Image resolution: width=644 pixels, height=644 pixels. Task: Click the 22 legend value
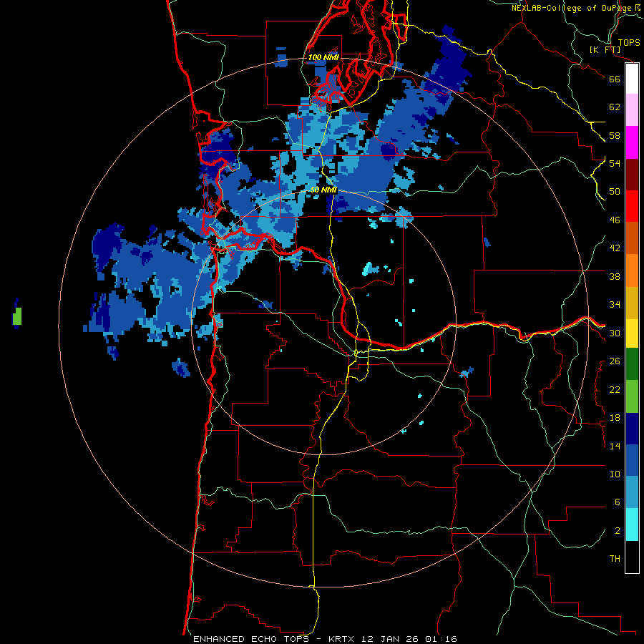[x=615, y=390]
